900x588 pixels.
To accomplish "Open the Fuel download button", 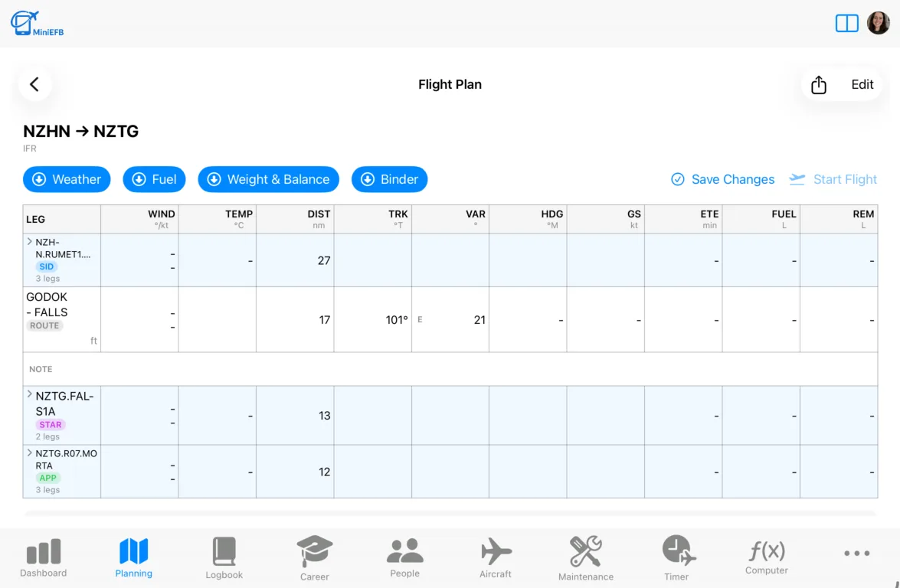I will point(155,180).
